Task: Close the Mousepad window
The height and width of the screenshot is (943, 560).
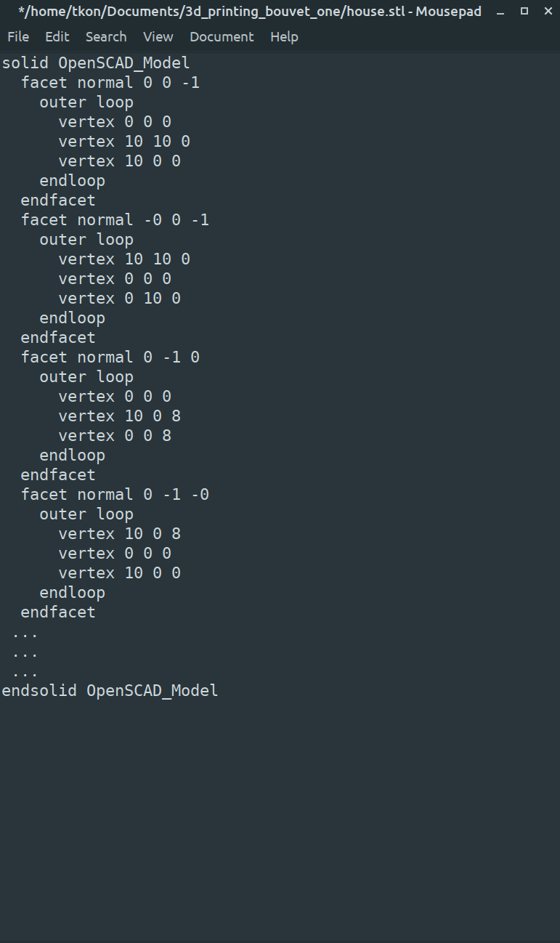Action: 548,12
